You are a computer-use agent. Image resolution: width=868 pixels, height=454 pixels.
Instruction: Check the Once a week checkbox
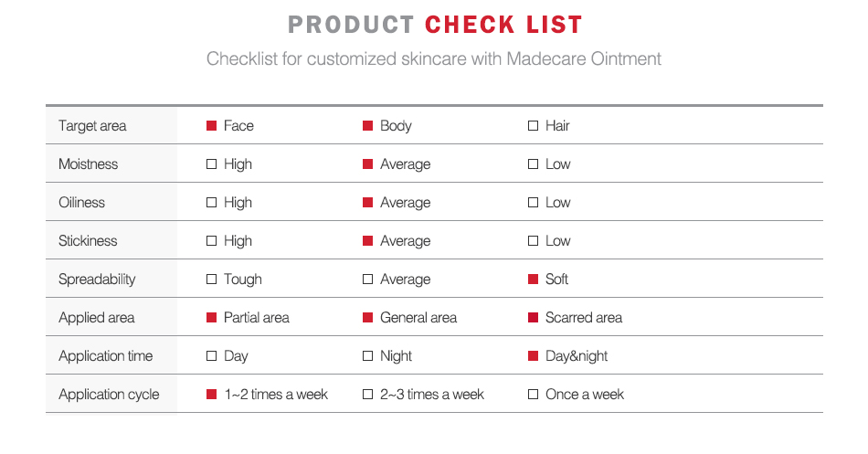point(533,395)
